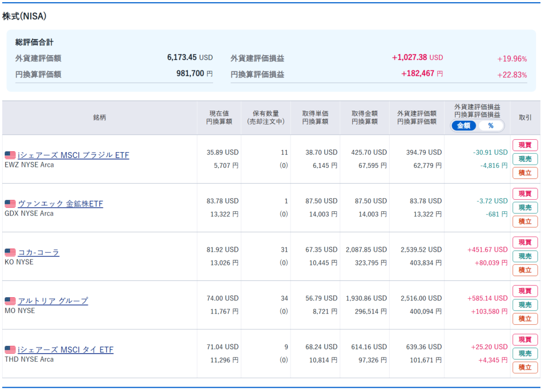Click 積立 for the THD row
The image size is (543, 392).
(524, 368)
